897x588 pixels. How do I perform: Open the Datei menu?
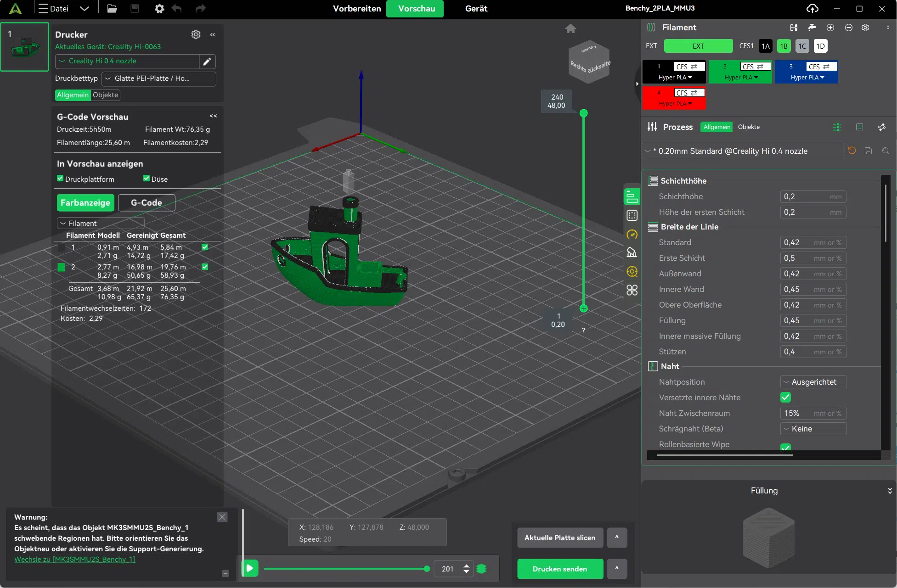(54, 8)
